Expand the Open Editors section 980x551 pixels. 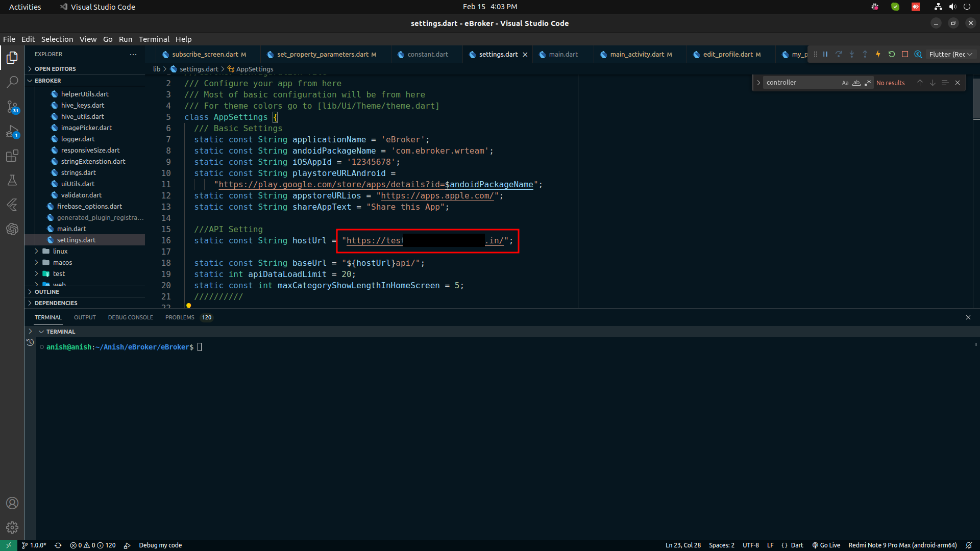(85, 69)
